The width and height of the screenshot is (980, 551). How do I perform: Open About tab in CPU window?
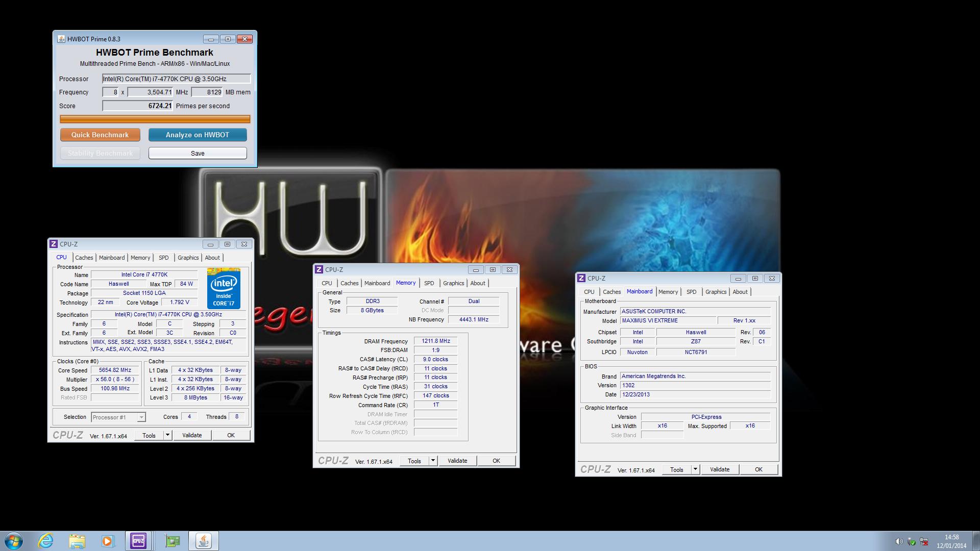pyautogui.click(x=212, y=258)
